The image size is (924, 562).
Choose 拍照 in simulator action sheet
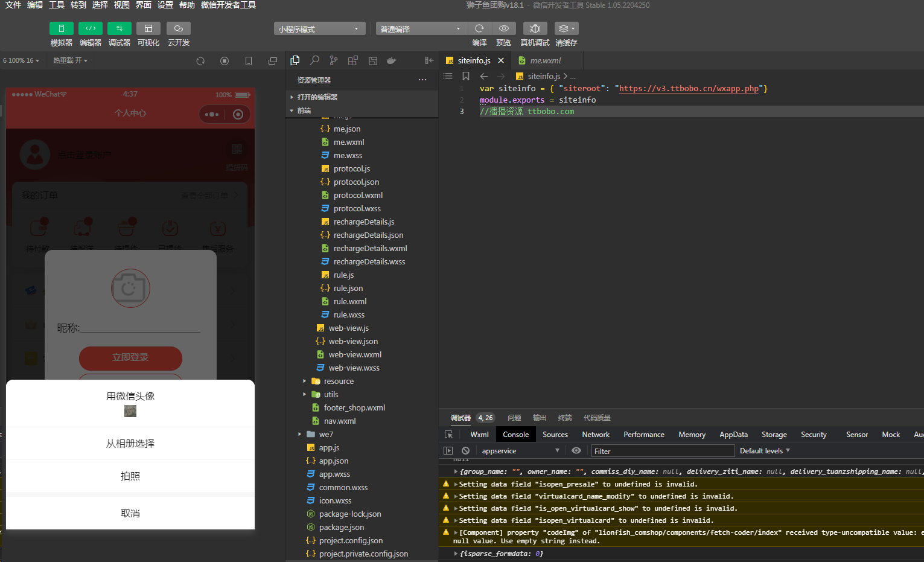[130, 476]
